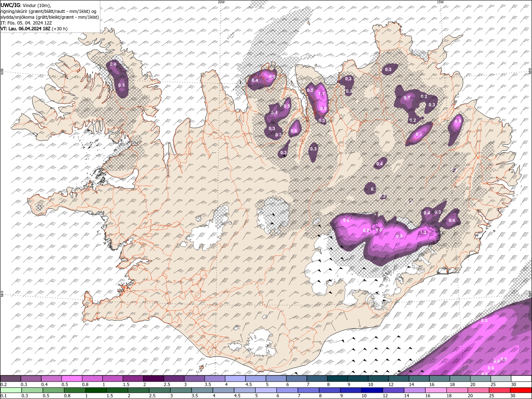532x399 pixels.
Task: Click the rain legend swatch labeled 3
Action: (181, 390)
